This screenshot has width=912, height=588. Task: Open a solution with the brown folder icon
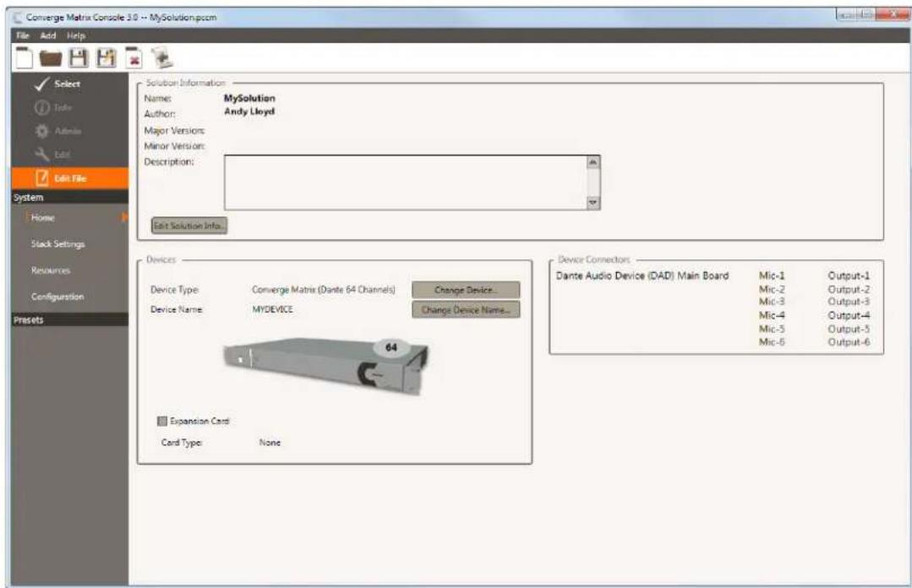51,58
